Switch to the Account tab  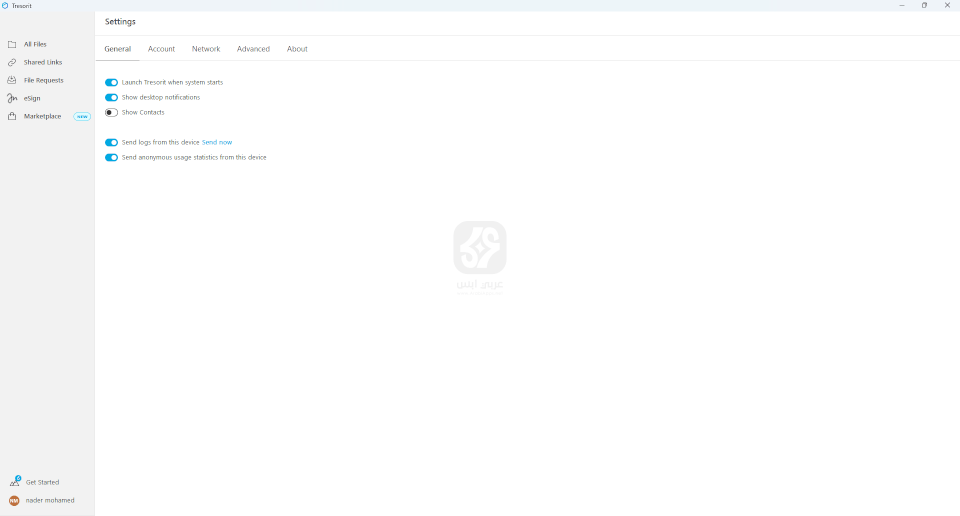point(161,49)
